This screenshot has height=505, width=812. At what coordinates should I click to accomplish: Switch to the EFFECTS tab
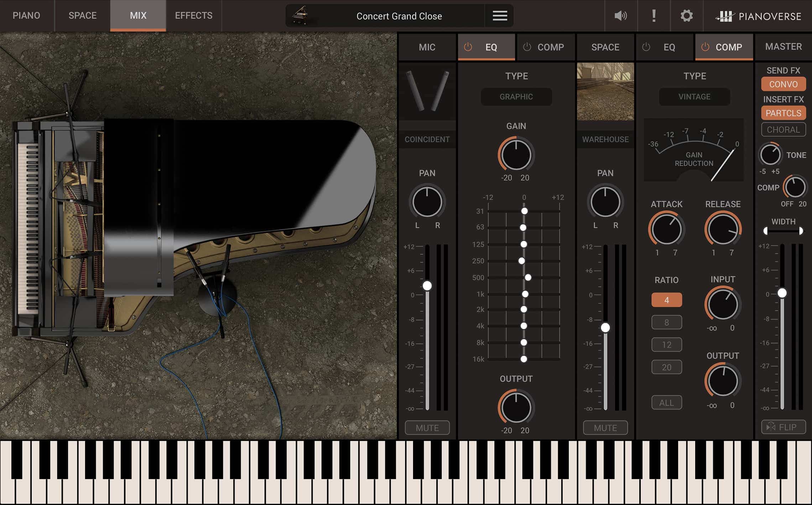pyautogui.click(x=193, y=15)
